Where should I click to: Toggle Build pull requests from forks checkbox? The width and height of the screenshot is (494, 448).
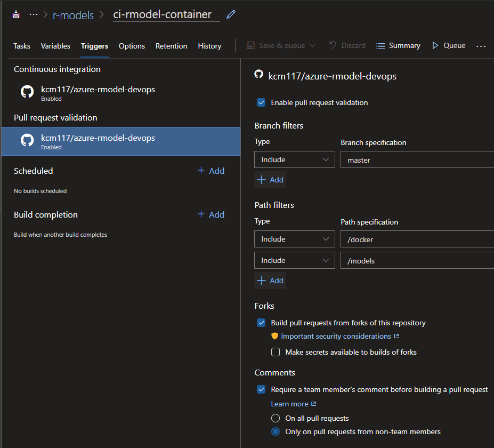pos(261,323)
